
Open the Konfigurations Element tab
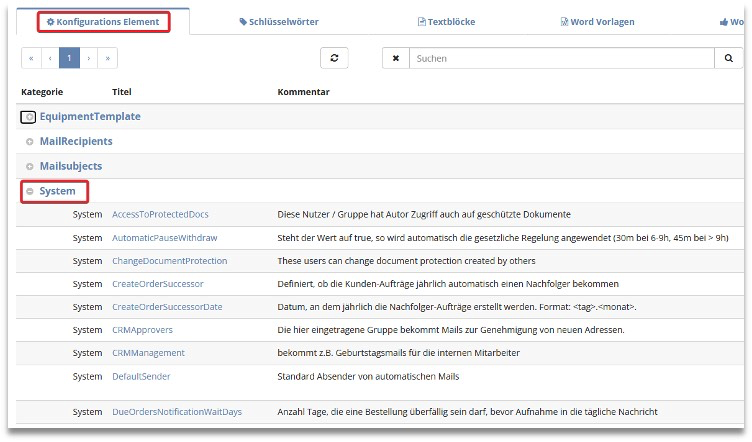pos(103,22)
